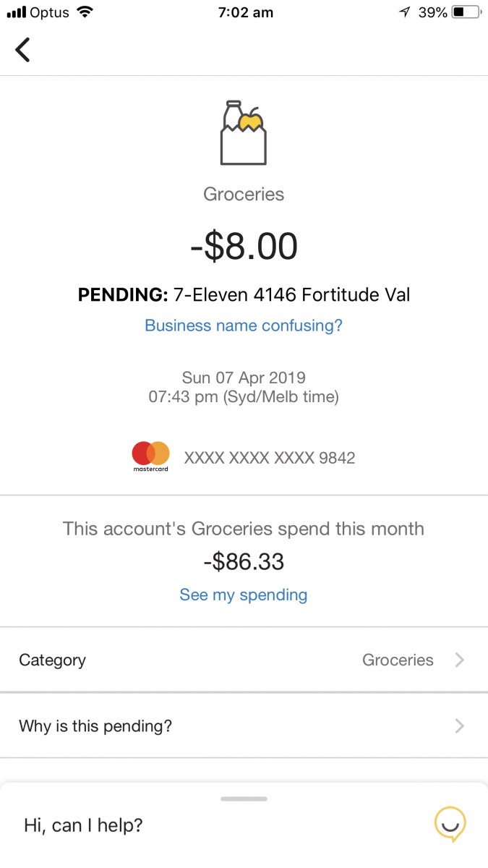Click the 'Business name confusing?' link
The height and width of the screenshot is (868, 488).
244,325
